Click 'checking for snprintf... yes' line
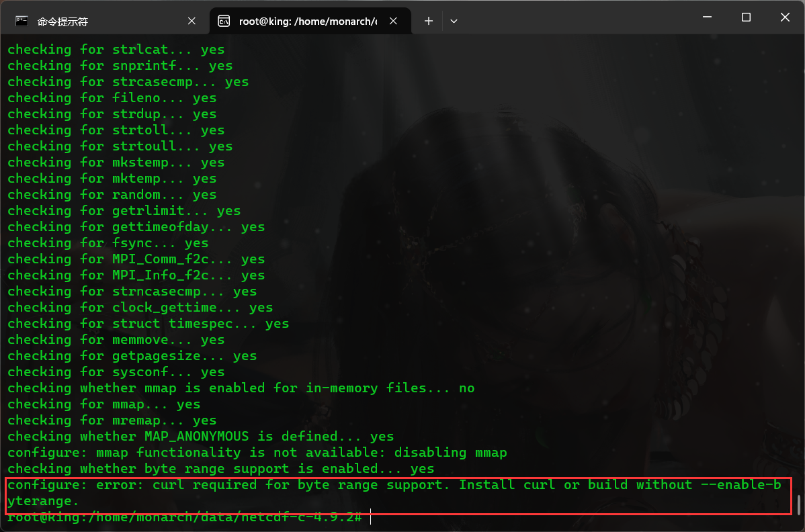Image resolution: width=805 pixels, height=532 pixels. (x=120, y=66)
